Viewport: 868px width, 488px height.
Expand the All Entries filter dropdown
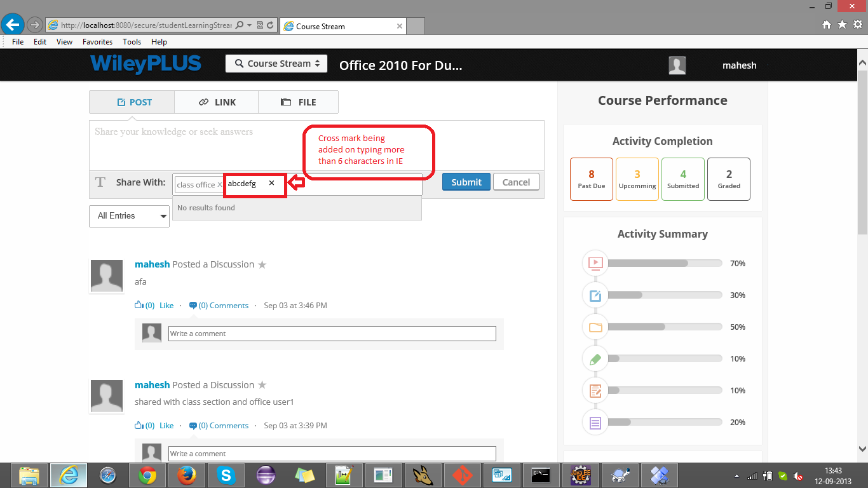[129, 216]
